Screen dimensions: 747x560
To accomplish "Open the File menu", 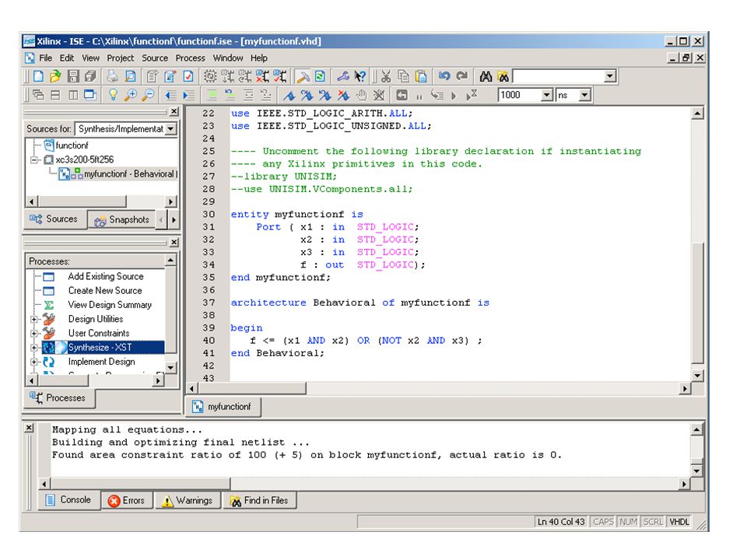I will point(46,58).
